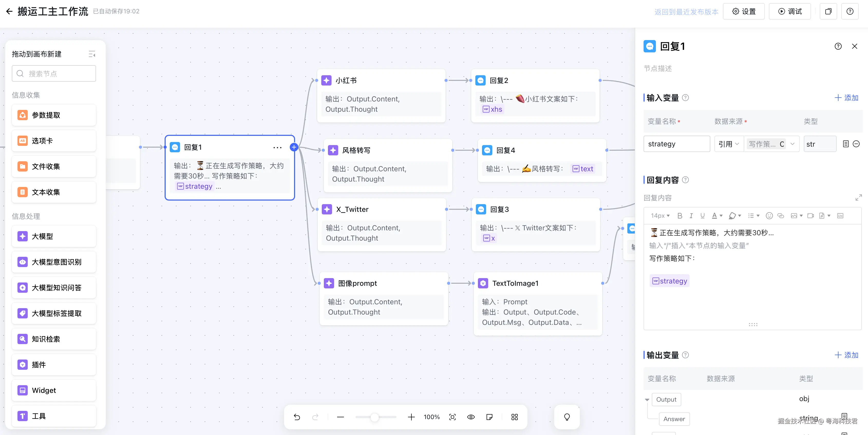Toggle italic formatting in reply editor

tap(691, 216)
